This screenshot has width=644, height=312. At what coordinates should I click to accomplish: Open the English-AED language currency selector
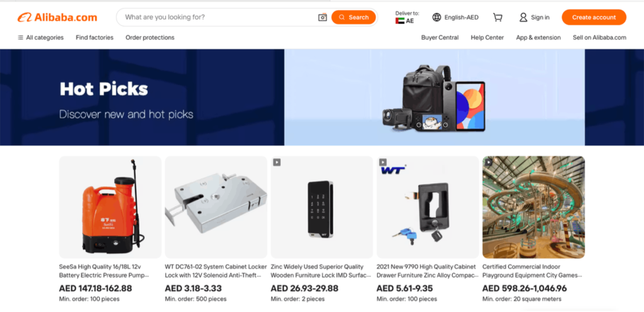pos(455,17)
